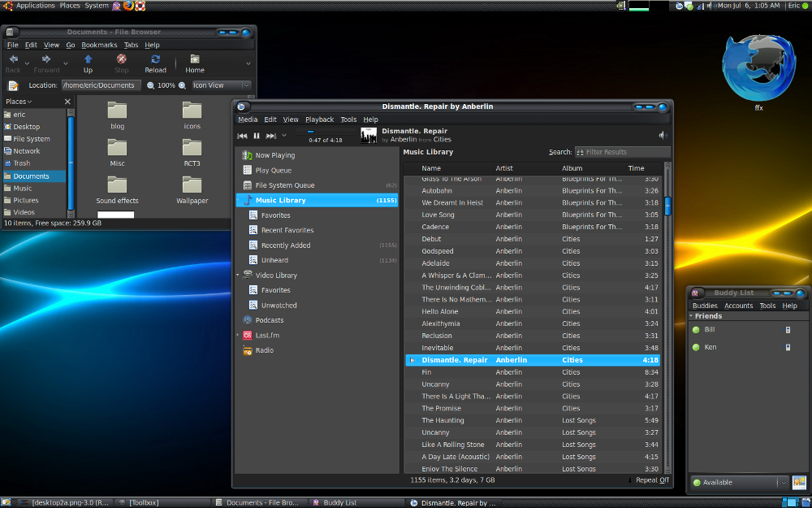This screenshot has height=508, width=812.
Task: Select Podcasts in the sidebar
Action: click(x=317, y=320)
